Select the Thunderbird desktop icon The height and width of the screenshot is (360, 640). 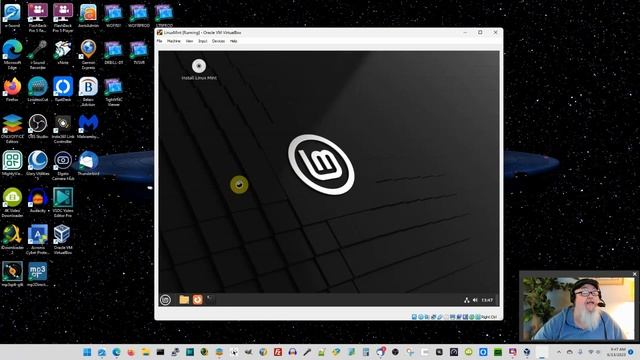coord(88,163)
